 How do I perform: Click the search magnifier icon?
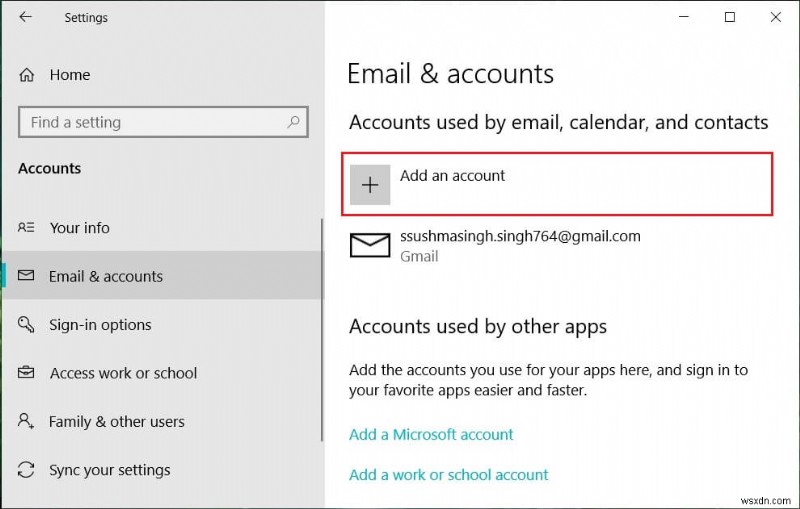pos(293,122)
